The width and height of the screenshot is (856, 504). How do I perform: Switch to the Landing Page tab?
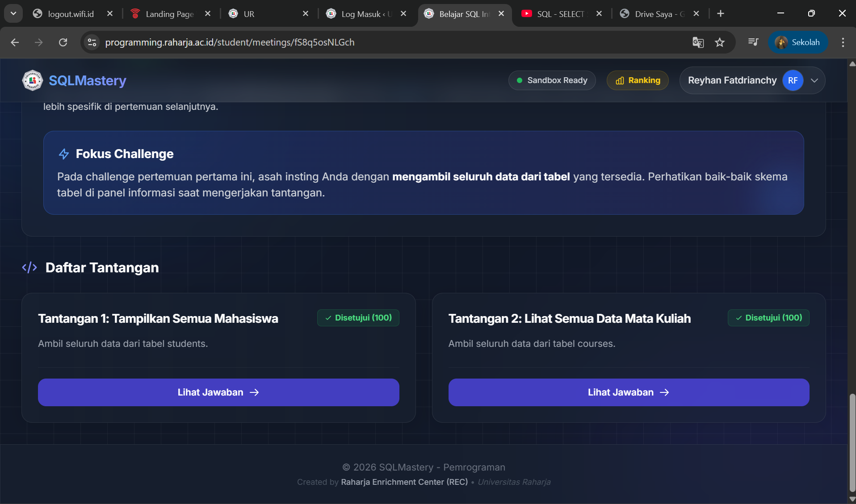[x=170, y=14]
